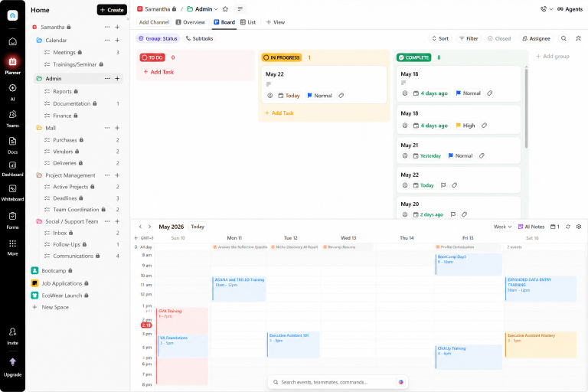588x392 pixels.
Task: Open the Deadlines list
Action: tap(65, 198)
